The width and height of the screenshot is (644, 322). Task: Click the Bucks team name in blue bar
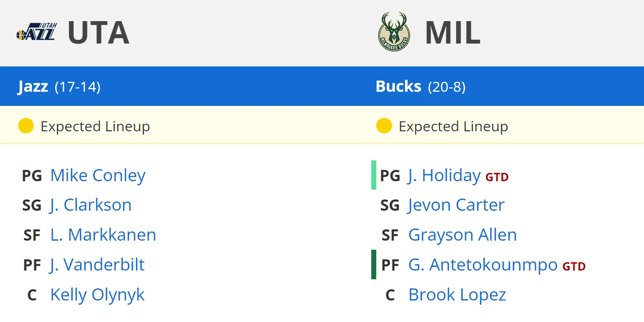pos(398,86)
